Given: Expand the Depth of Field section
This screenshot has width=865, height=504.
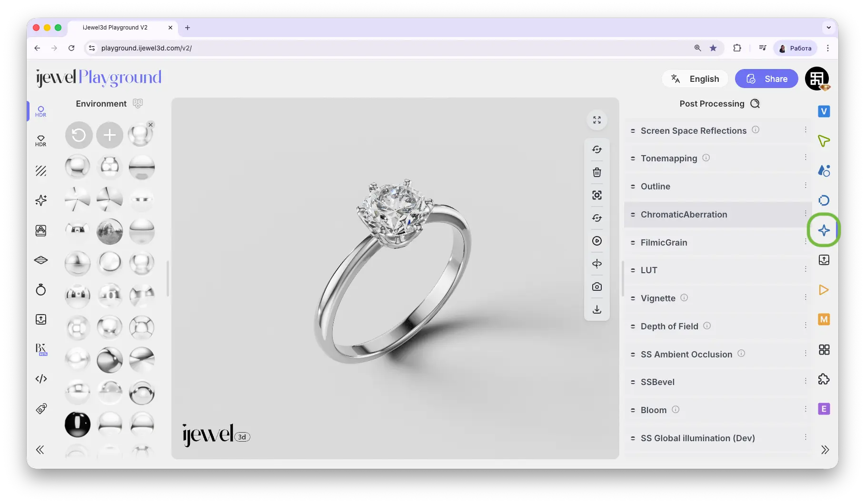Looking at the screenshot, I should coord(717,326).
